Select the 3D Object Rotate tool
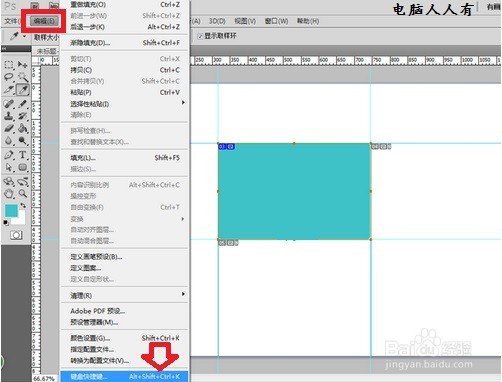The width and height of the screenshot is (502, 382). [x=9, y=181]
